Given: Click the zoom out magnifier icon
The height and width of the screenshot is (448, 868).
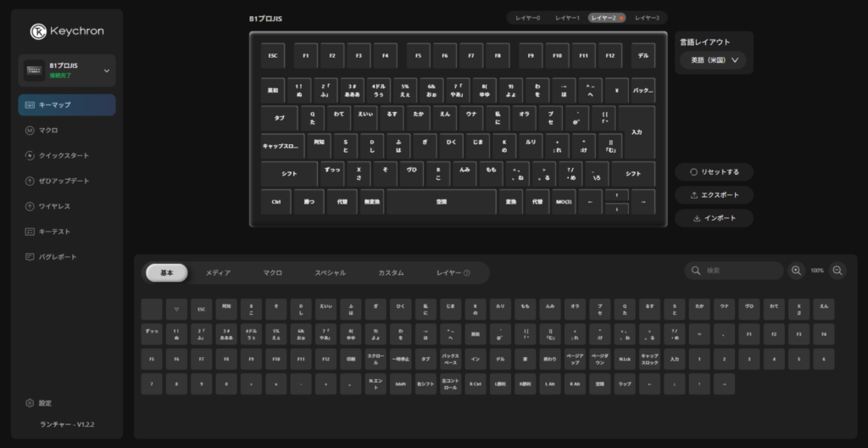Looking at the screenshot, I should click(x=837, y=271).
